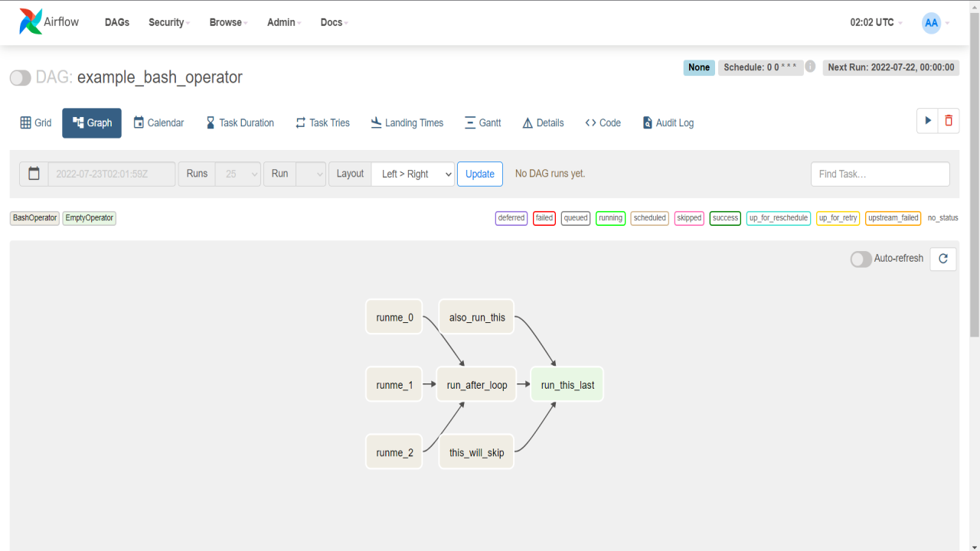Image resolution: width=980 pixels, height=551 pixels.
Task: Click the Audit Log link
Action: [668, 122]
